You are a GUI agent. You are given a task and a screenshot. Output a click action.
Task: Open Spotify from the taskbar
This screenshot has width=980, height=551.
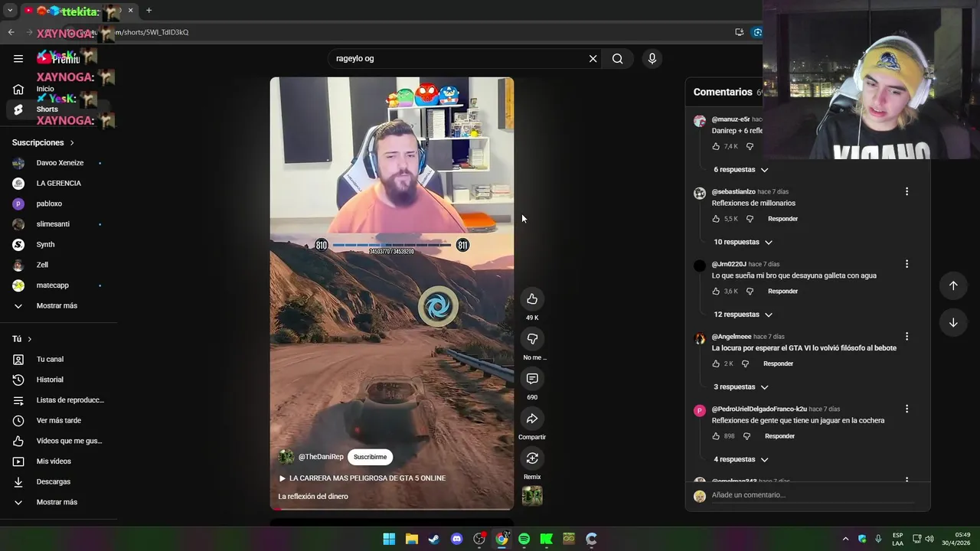[x=524, y=539]
